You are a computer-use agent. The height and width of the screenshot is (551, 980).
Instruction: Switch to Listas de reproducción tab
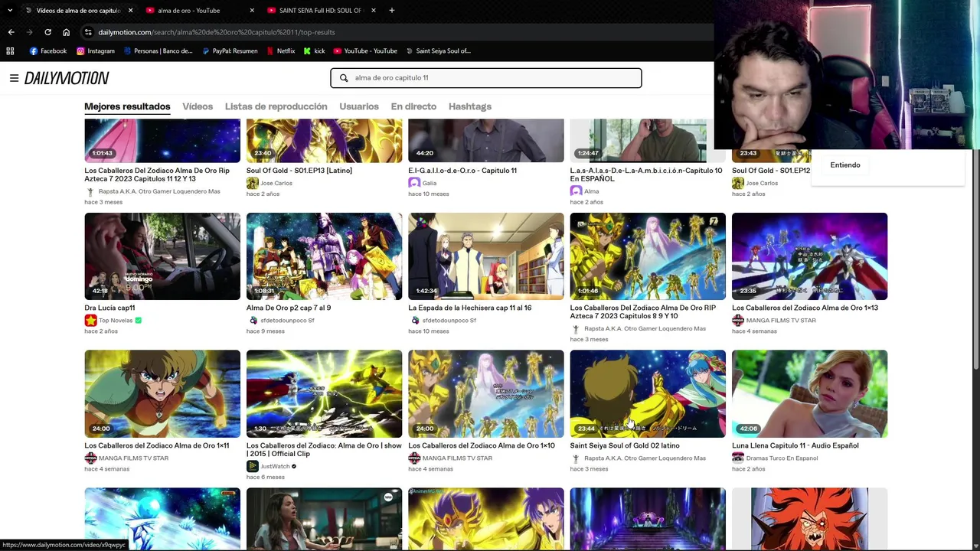coord(276,106)
